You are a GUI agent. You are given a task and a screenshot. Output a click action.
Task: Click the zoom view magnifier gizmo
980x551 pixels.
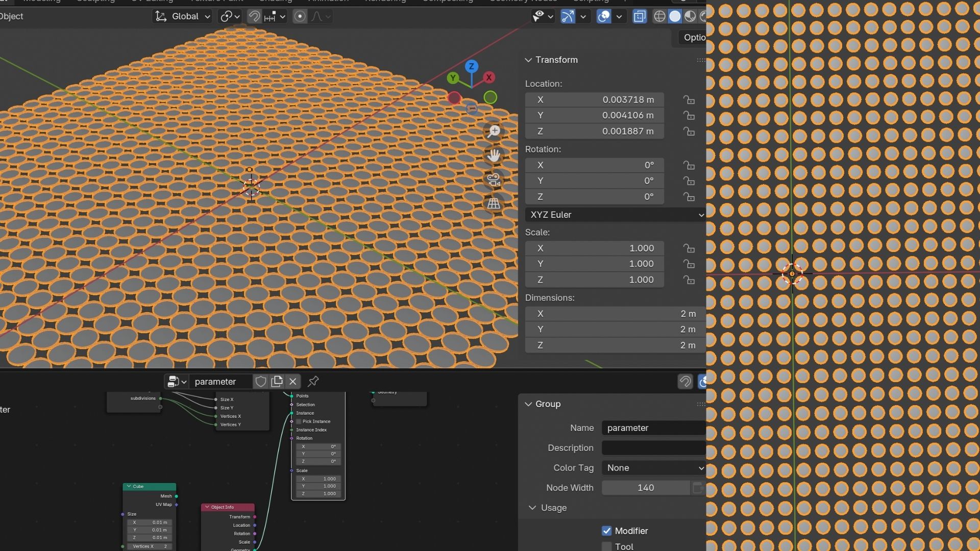point(494,131)
